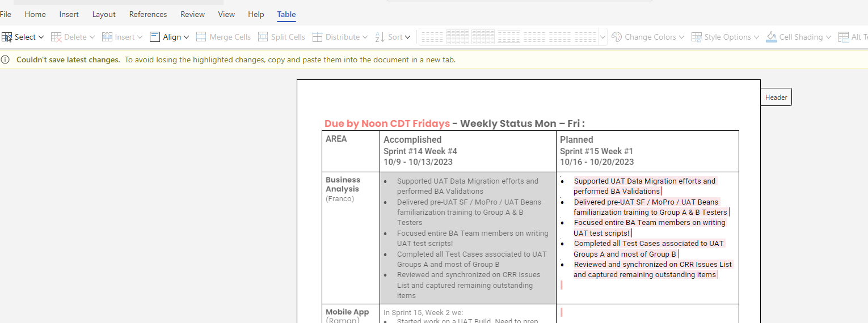Click the 'Mobile App' row label
Screen dimensions: 868x323
pos(347,312)
